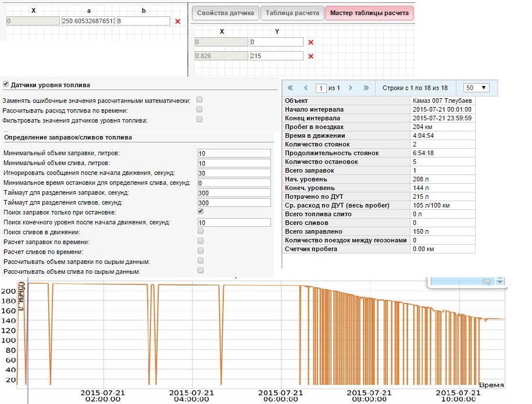
Task: Go to the next results page
Action: click(x=350, y=88)
